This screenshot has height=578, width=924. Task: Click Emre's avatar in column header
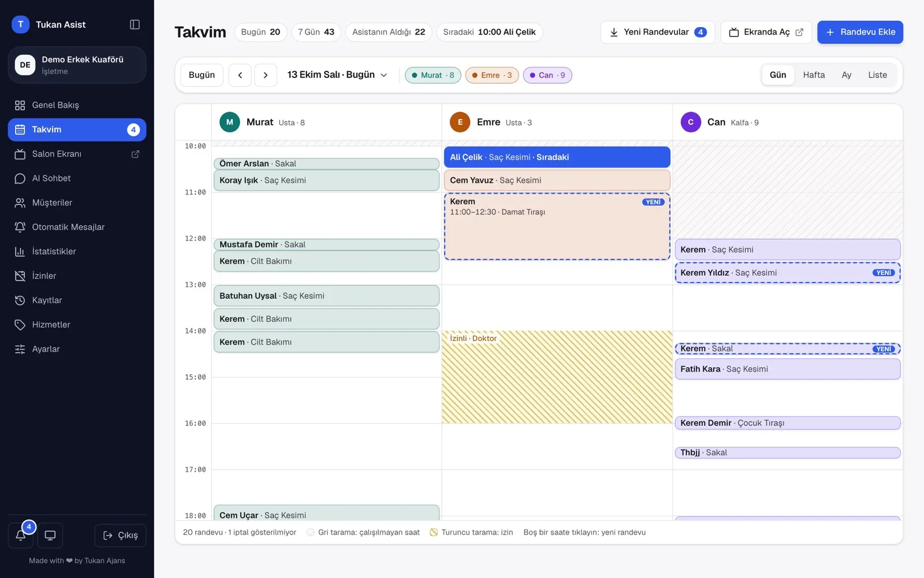pos(460,122)
